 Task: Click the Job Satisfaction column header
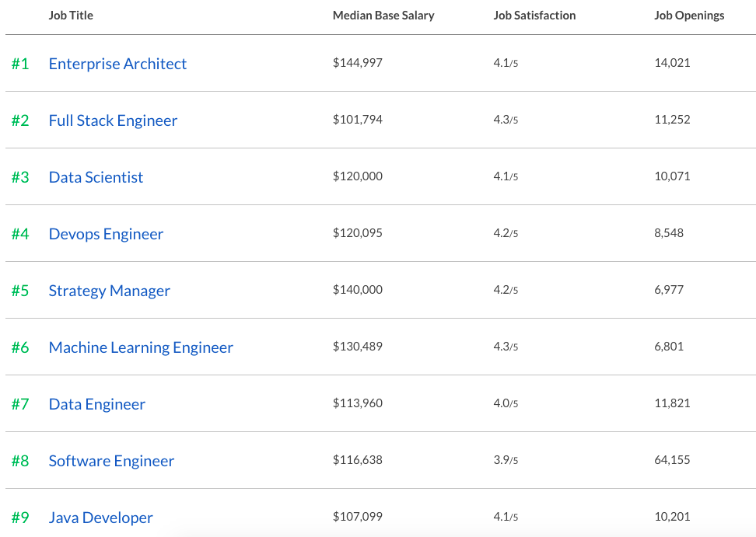coord(534,16)
